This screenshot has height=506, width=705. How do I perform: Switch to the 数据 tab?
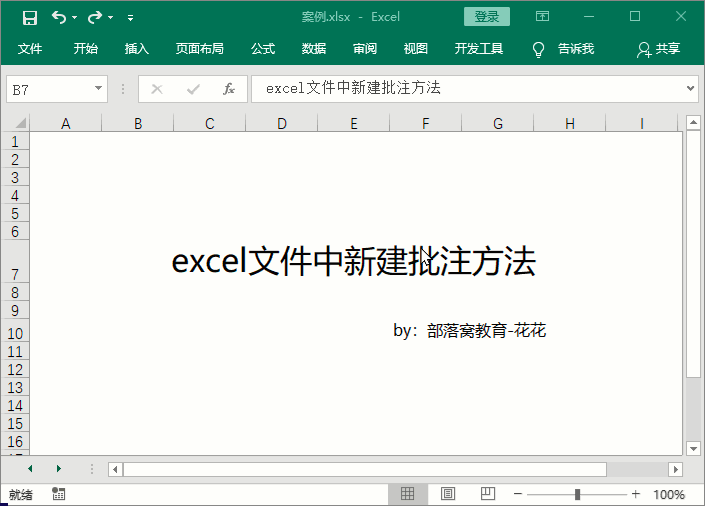point(314,49)
